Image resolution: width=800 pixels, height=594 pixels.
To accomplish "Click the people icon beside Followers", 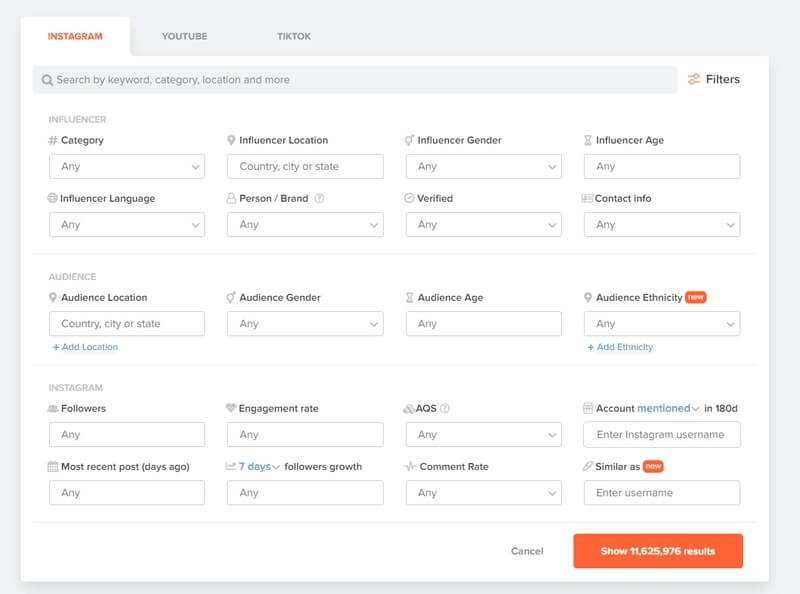I will pyautogui.click(x=53, y=408).
